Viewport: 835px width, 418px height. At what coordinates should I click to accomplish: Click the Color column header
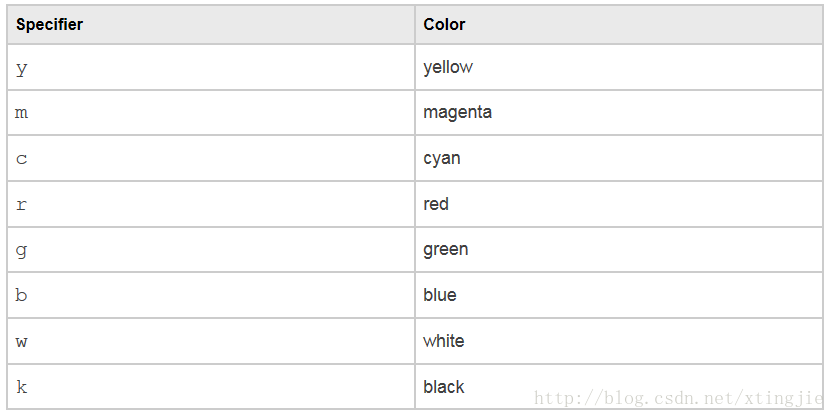click(619, 24)
